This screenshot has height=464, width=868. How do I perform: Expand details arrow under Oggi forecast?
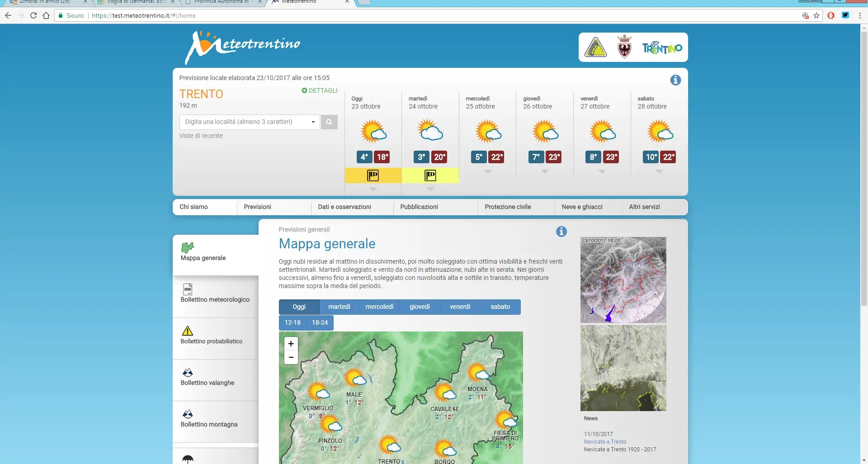coord(373,189)
